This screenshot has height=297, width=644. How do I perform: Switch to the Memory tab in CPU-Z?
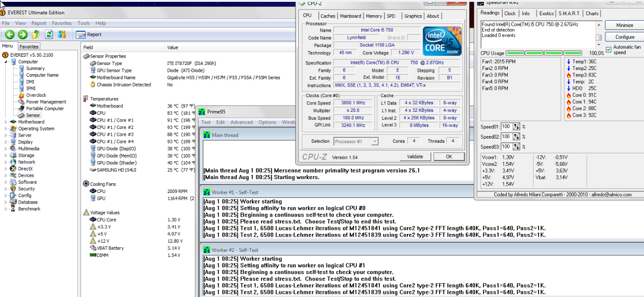click(x=373, y=16)
